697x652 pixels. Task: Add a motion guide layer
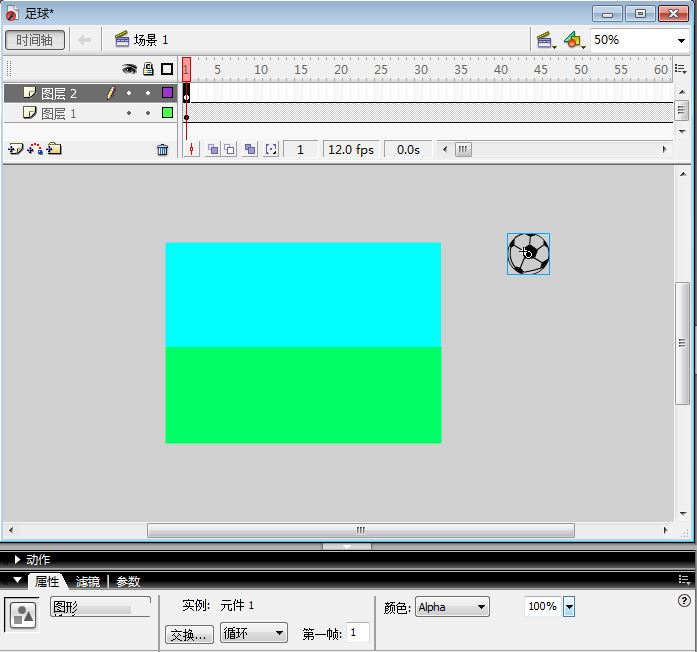click(35, 149)
